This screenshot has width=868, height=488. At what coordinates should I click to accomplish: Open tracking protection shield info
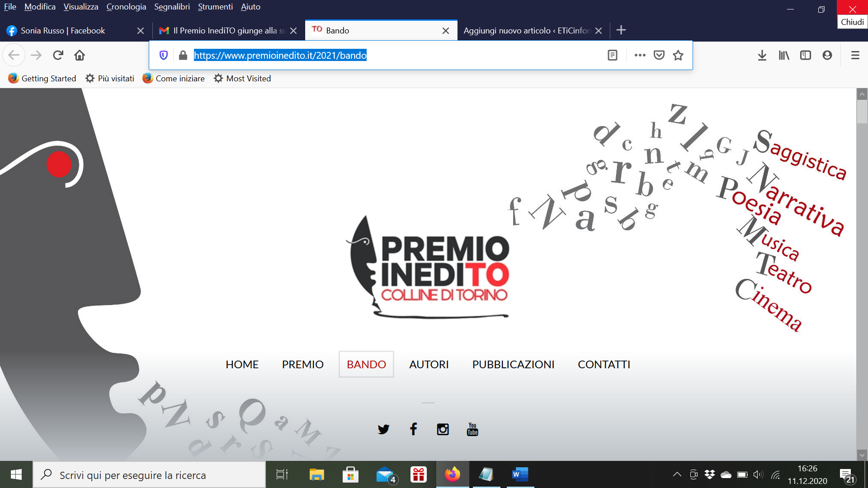[164, 55]
